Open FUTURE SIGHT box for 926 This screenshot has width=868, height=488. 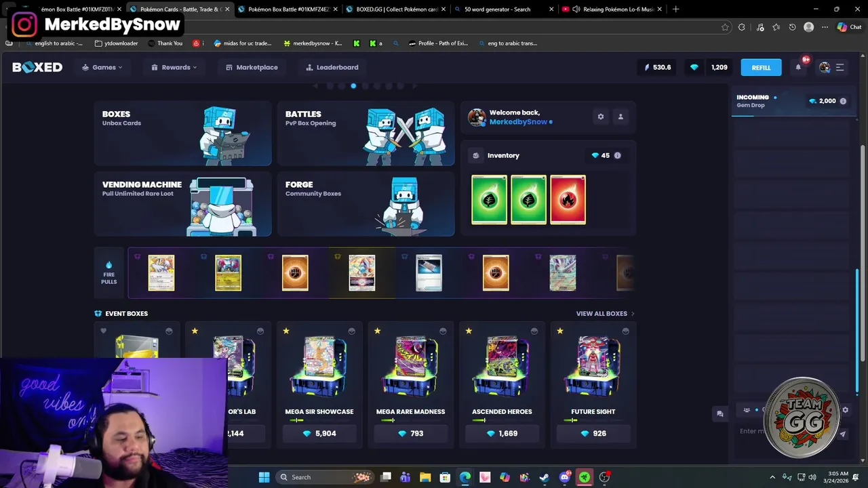[x=593, y=433]
